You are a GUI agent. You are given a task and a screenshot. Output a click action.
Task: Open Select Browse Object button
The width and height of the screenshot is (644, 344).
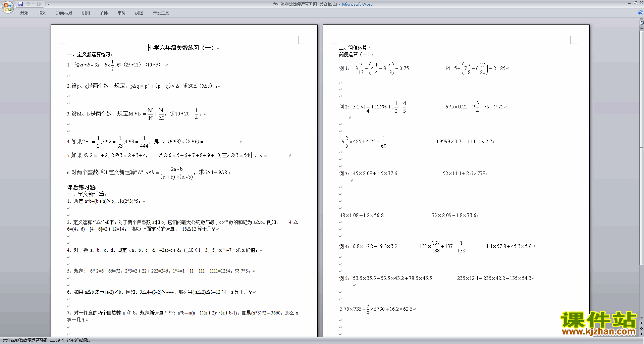coord(641,328)
